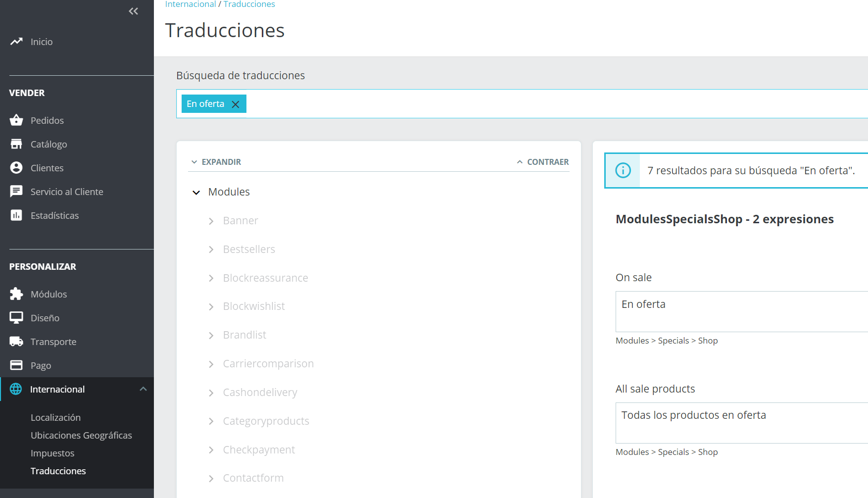The height and width of the screenshot is (498, 868).
Task: Click the Servicio al Cliente chat icon
Action: point(16,192)
